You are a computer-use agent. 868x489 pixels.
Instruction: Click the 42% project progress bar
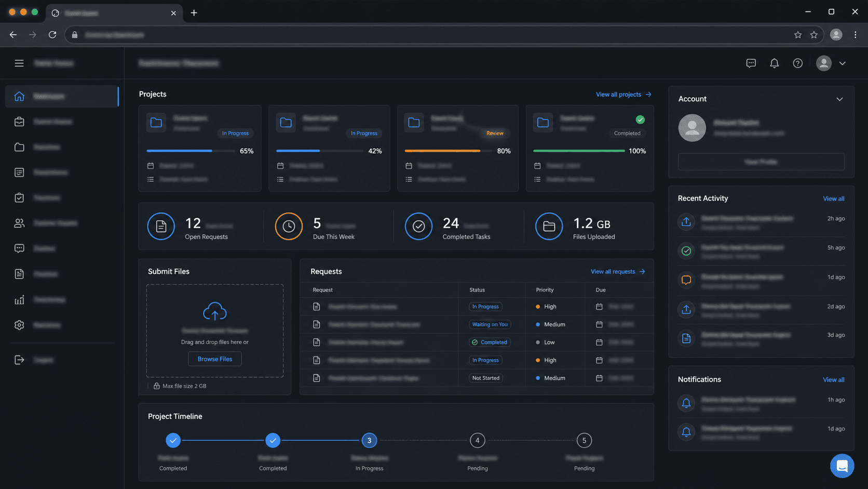pos(319,151)
